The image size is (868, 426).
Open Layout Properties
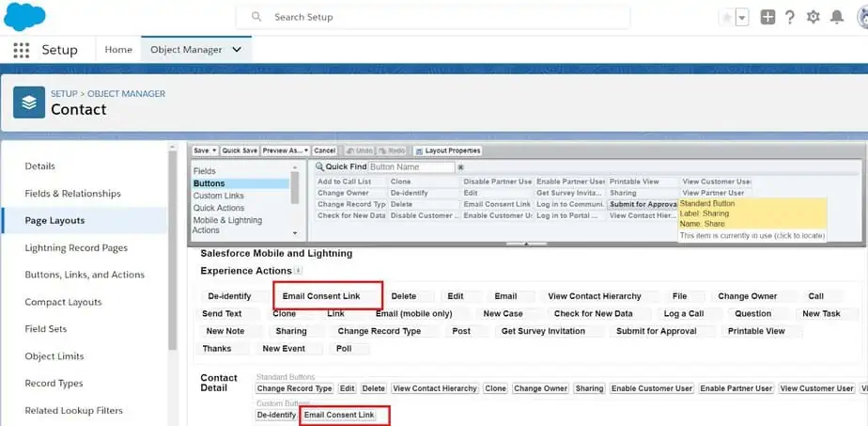[448, 150]
